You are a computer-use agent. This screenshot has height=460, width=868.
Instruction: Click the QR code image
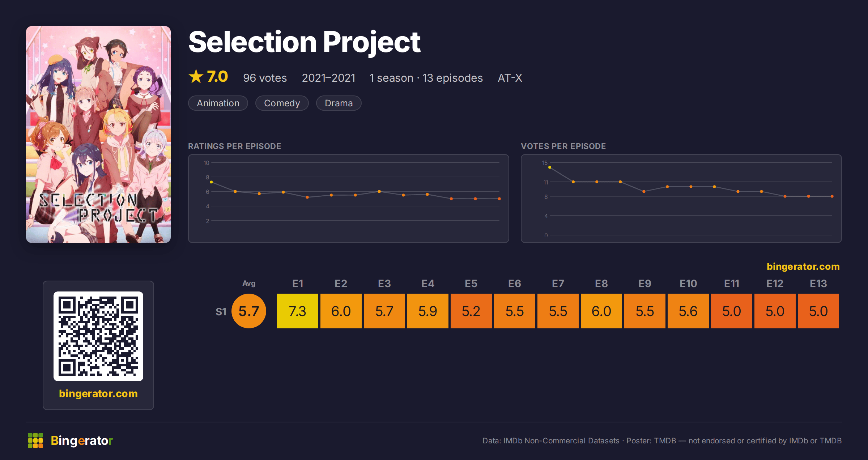tap(98, 336)
